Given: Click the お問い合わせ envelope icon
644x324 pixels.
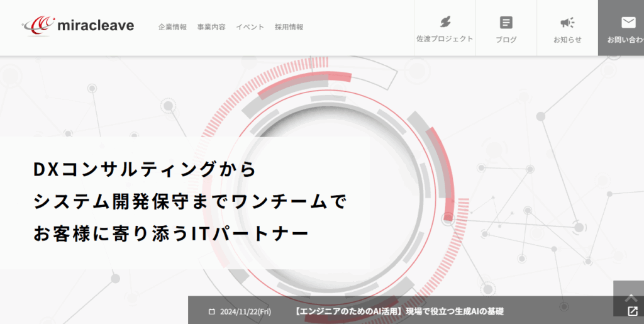Looking at the screenshot, I should click(628, 22).
